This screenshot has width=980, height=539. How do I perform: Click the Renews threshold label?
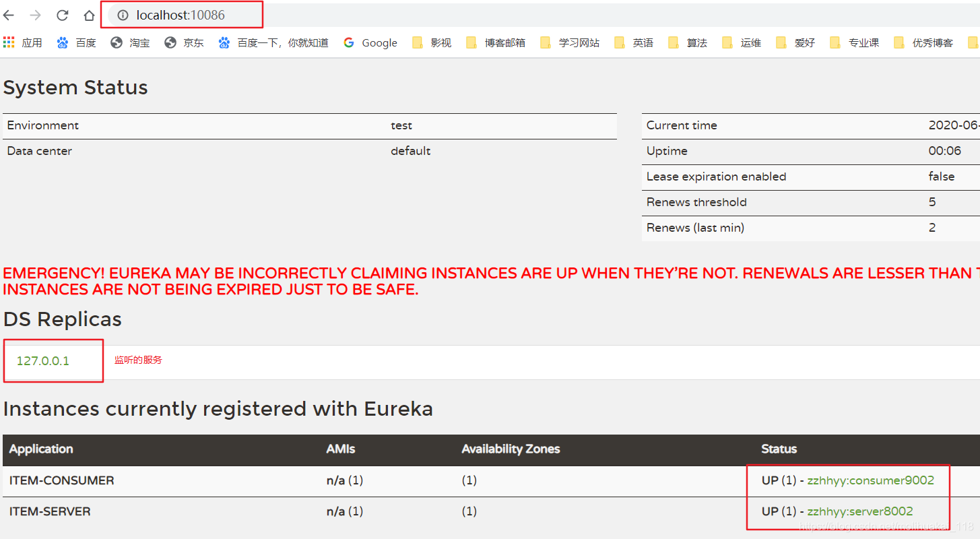696,202
